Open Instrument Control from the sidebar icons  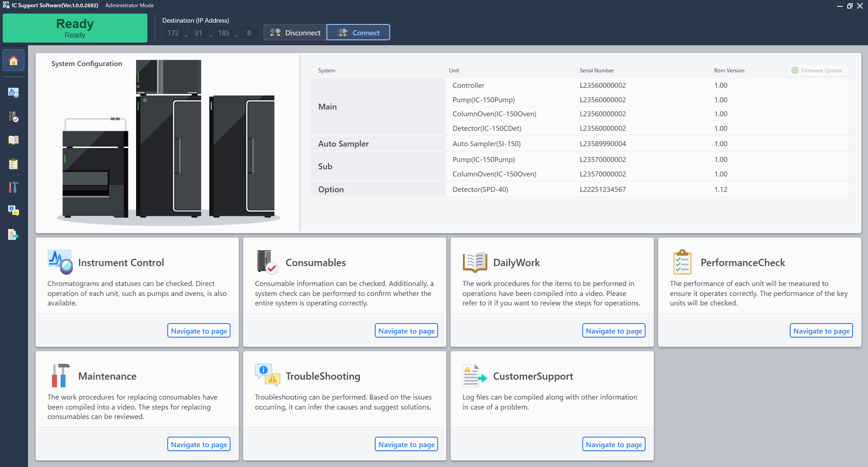tap(13, 93)
